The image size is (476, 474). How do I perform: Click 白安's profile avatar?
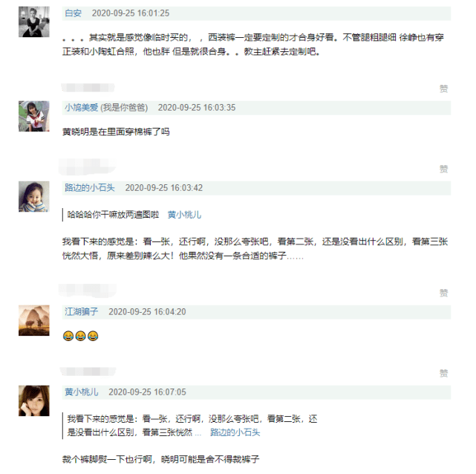pyautogui.click(x=33, y=22)
